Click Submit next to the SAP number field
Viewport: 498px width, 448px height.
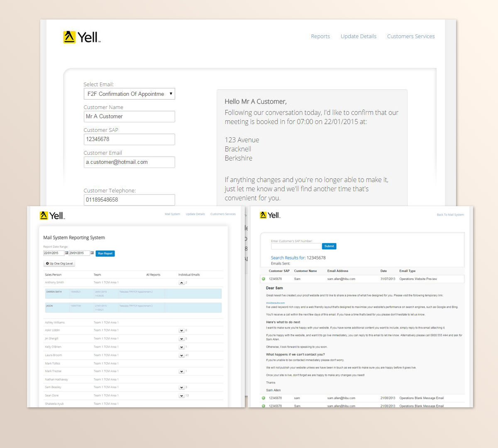pyautogui.click(x=329, y=246)
